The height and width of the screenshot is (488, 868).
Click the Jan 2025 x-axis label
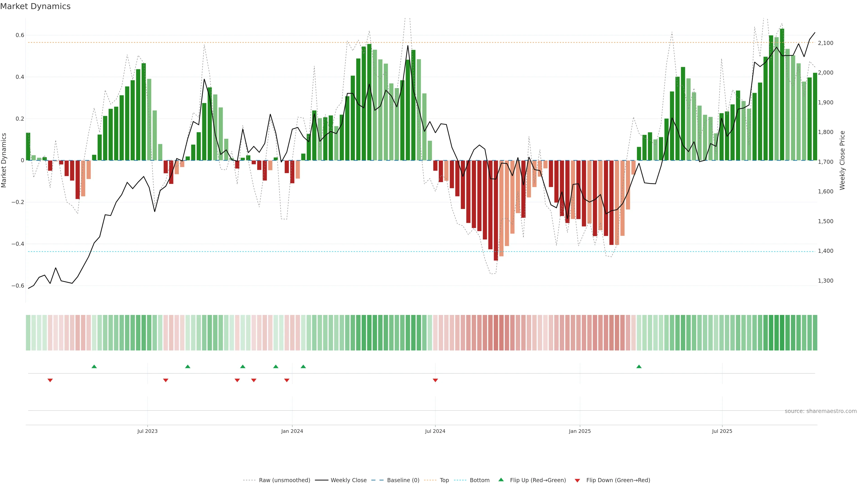[x=580, y=431]
